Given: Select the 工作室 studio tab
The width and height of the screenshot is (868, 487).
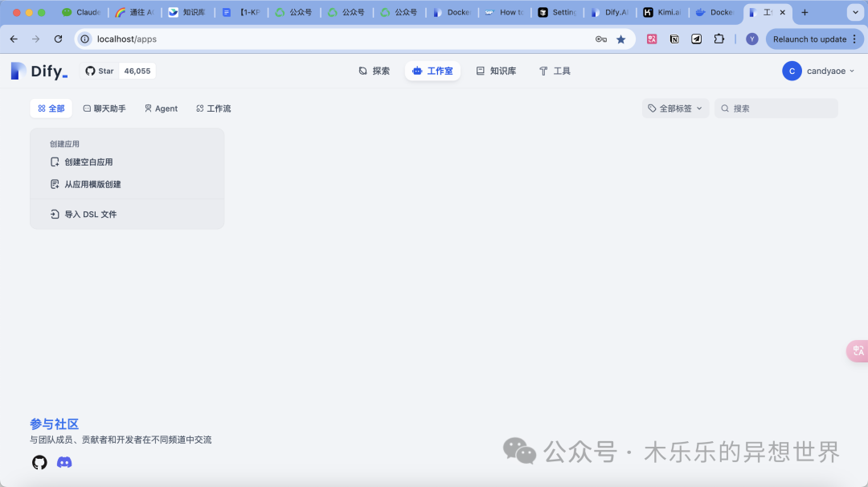Looking at the screenshot, I should click(x=432, y=71).
